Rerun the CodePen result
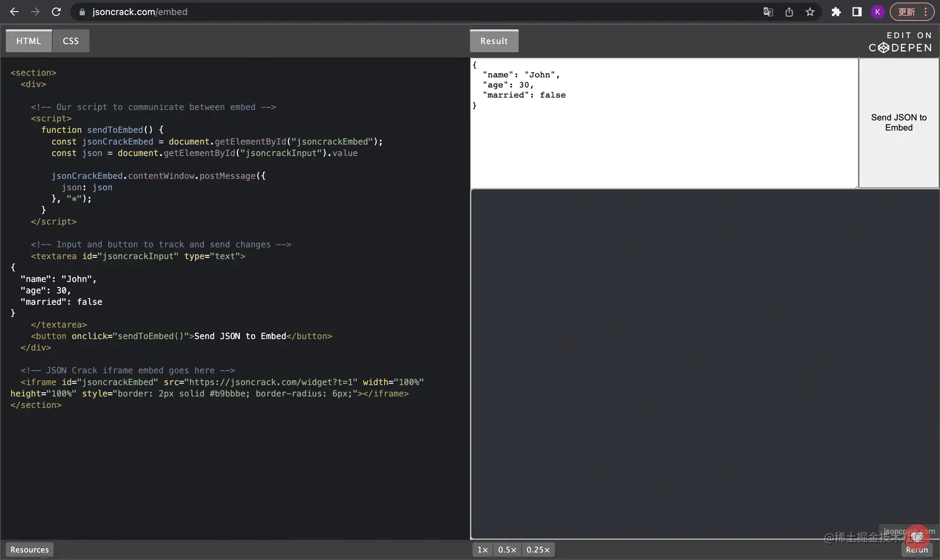 coord(917,549)
